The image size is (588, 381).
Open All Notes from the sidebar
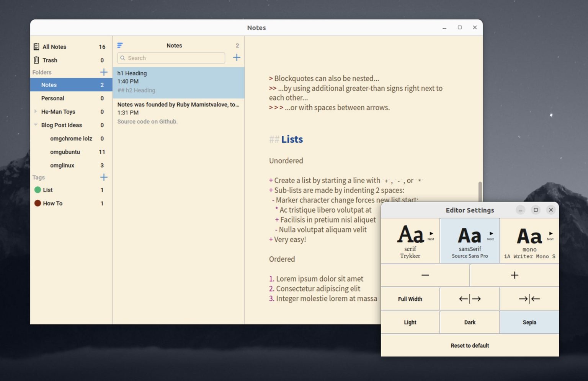click(x=55, y=46)
